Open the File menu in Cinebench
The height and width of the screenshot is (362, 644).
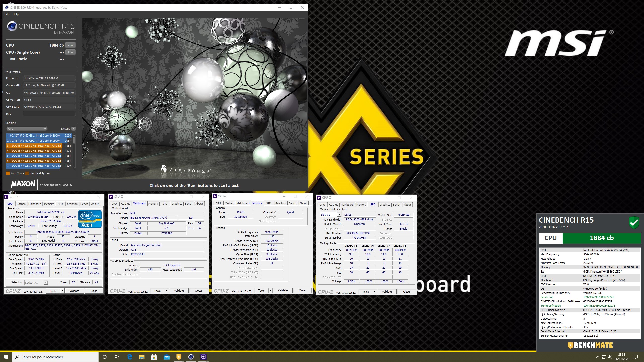[7, 14]
